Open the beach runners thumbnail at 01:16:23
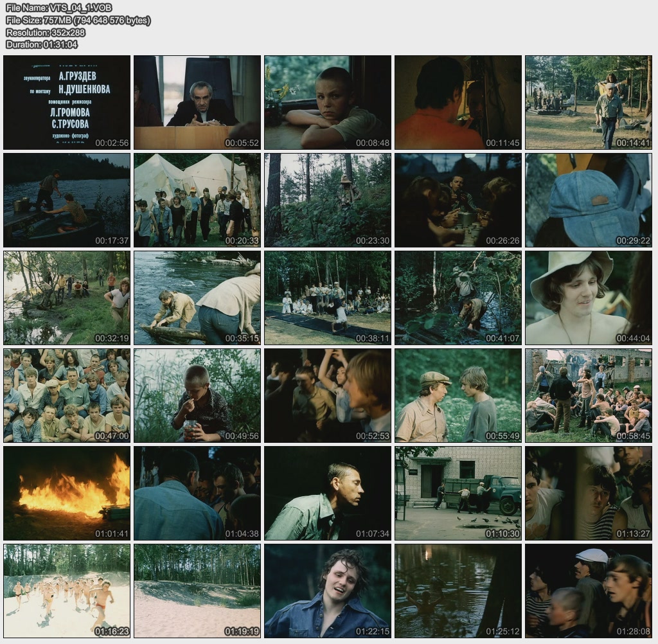658x644 pixels. tap(67, 591)
